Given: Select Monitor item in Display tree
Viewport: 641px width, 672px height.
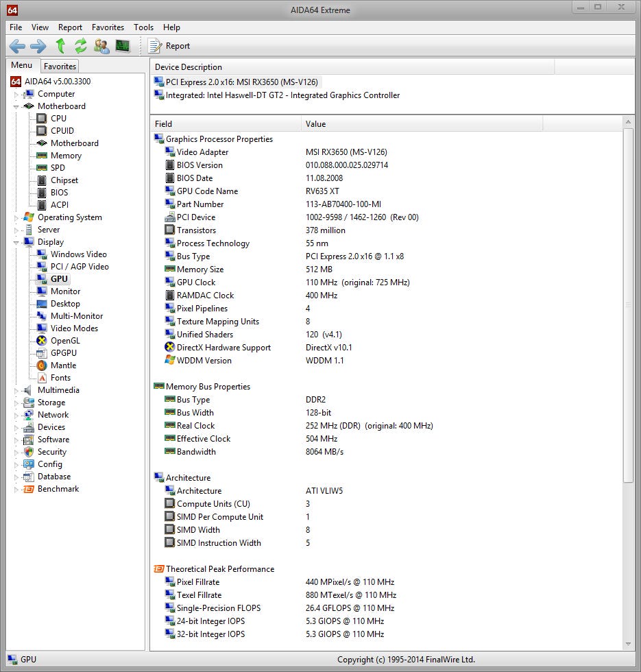Looking at the screenshot, I should click(x=66, y=291).
